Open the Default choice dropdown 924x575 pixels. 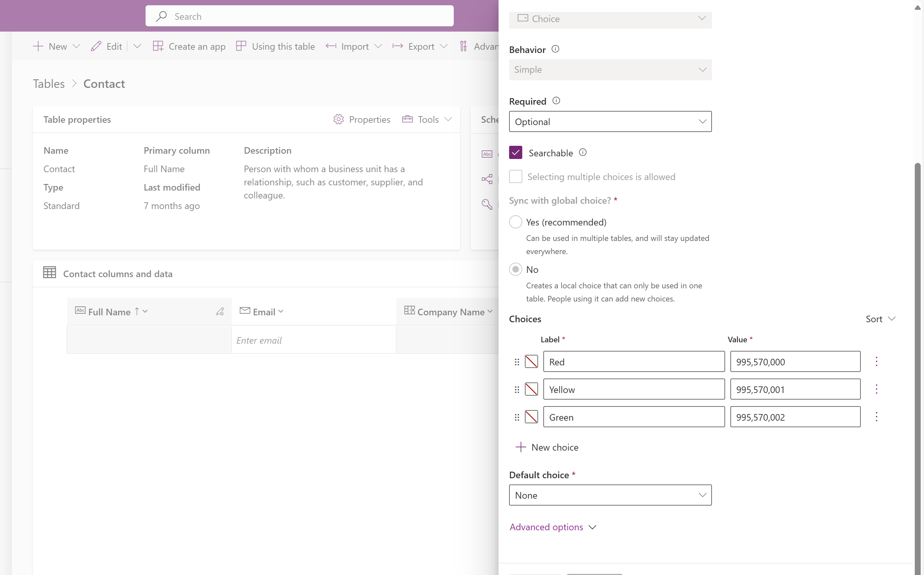click(x=611, y=495)
